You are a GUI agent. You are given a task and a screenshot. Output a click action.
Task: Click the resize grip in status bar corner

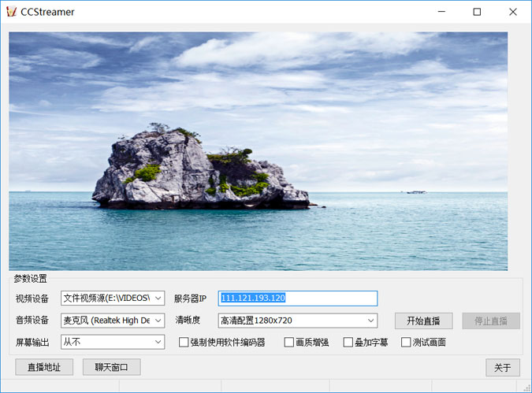526,387
